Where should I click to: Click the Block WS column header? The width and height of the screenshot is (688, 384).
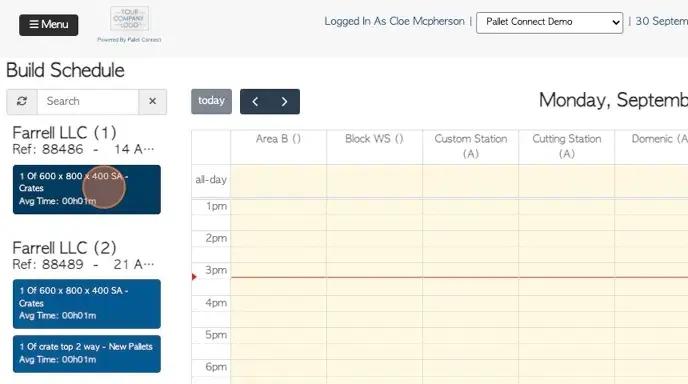[x=374, y=139]
